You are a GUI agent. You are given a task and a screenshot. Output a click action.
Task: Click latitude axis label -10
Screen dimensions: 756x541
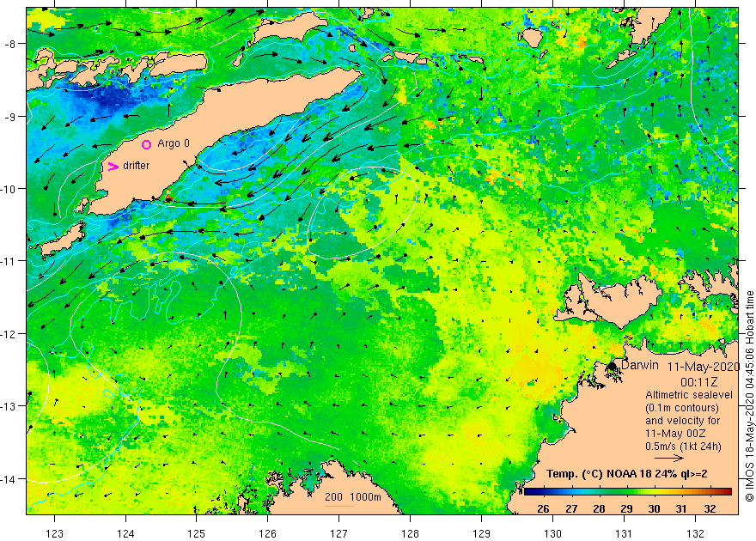pyautogui.click(x=9, y=188)
